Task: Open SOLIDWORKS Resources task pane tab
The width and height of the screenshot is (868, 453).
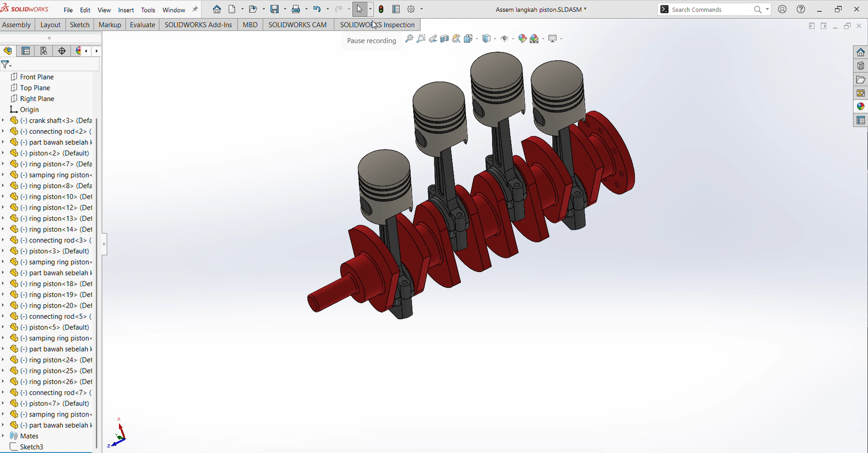Action: (861, 52)
